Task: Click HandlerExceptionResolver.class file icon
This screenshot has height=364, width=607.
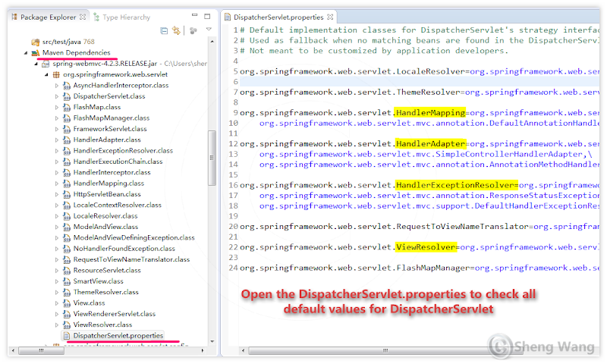Action: click(67, 150)
